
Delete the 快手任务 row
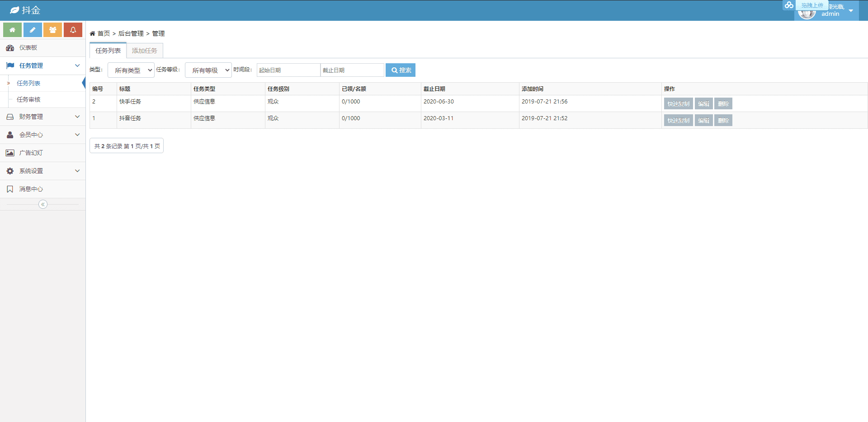[723, 103]
